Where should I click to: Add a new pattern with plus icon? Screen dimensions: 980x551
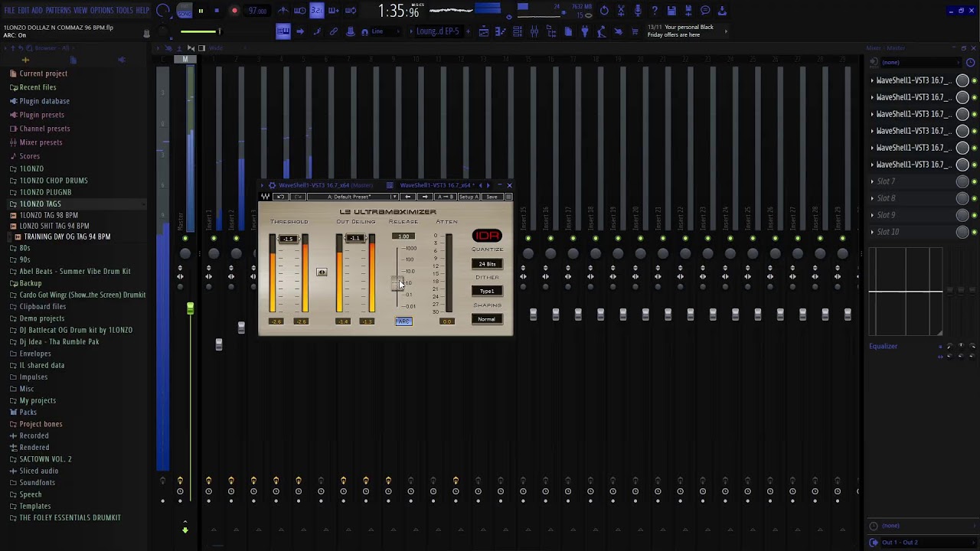click(x=469, y=31)
